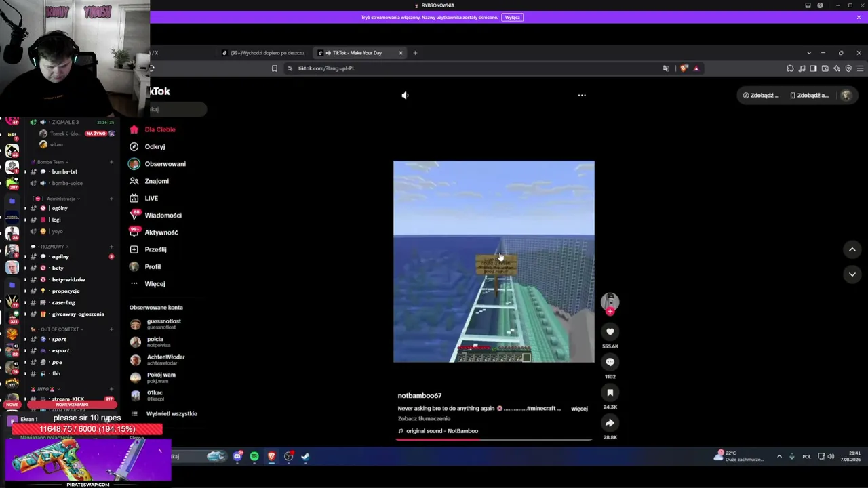Viewport: 868px width, 488px height.
Task: Open the TikTok profile avatar menu
Action: click(x=846, y=96)
